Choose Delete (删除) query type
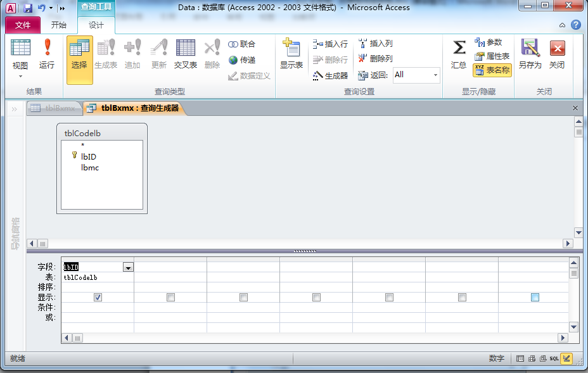This screenshot has width=588, height=373. (x=212, y=54)
